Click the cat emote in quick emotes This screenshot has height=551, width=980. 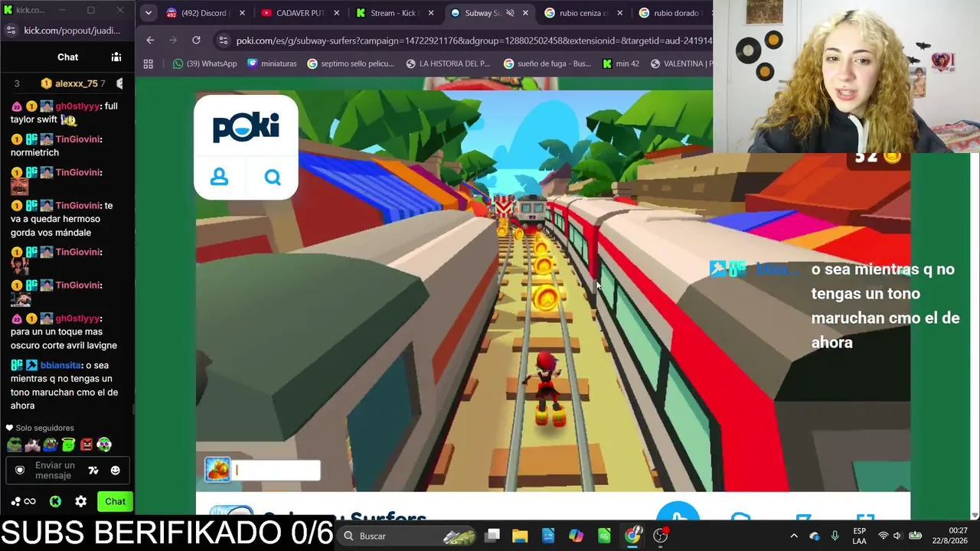(x=32, y=445)
